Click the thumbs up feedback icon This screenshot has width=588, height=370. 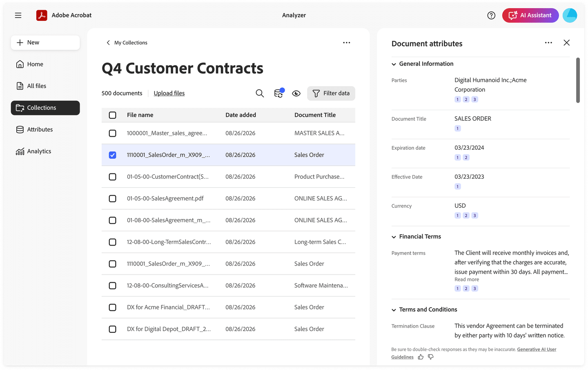421,357
